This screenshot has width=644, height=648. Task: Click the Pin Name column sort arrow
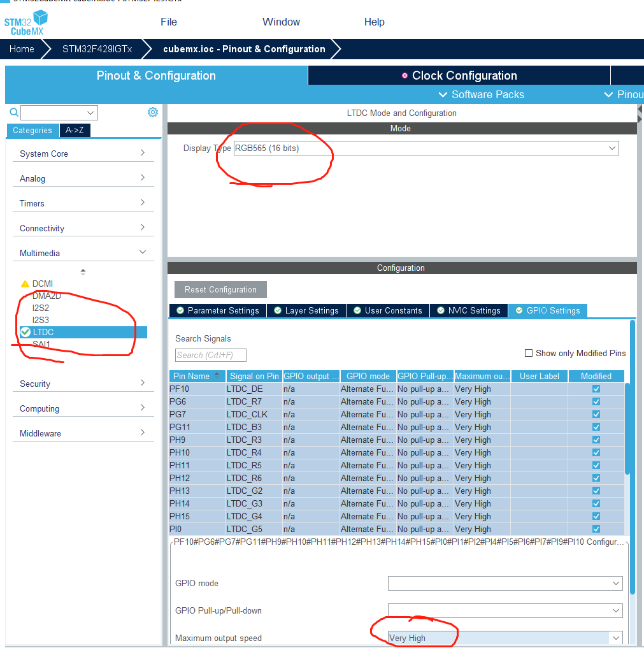tap(217, 376)
